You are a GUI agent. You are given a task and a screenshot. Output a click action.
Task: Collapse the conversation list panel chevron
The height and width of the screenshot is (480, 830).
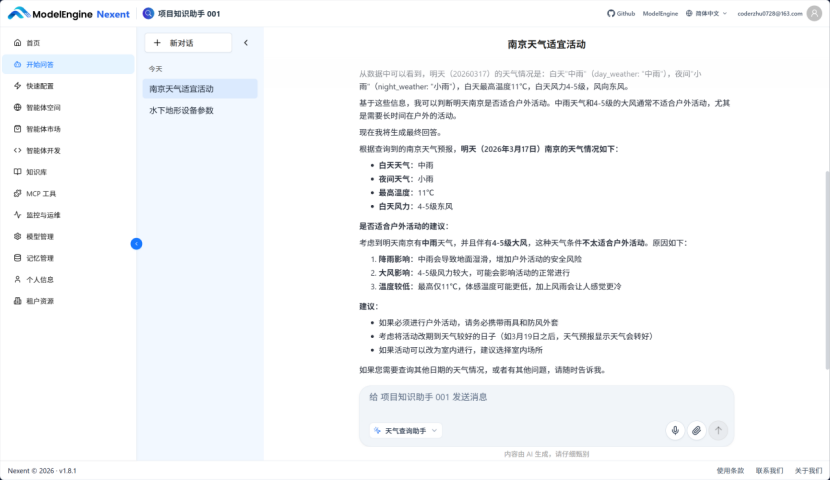(x=246, y=43)
